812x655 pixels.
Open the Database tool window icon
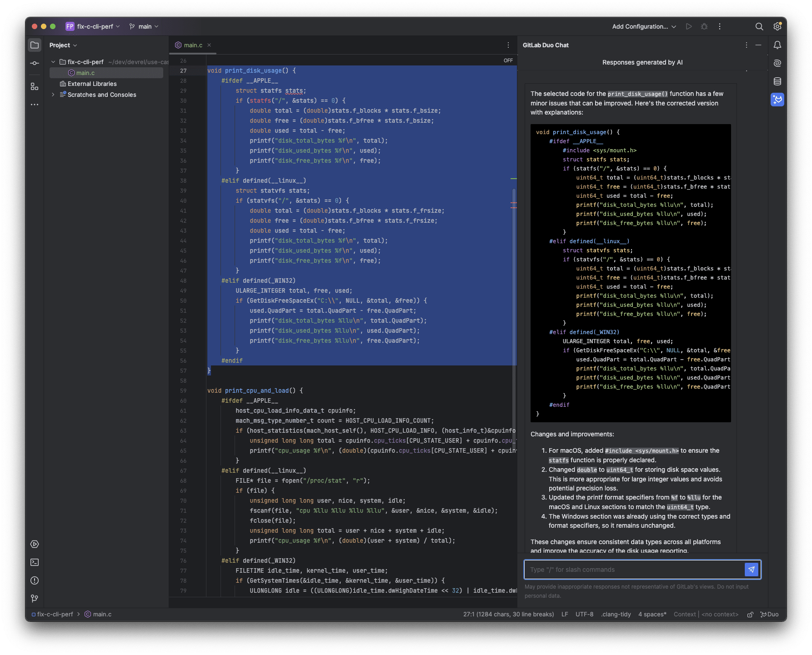point(777,81)
